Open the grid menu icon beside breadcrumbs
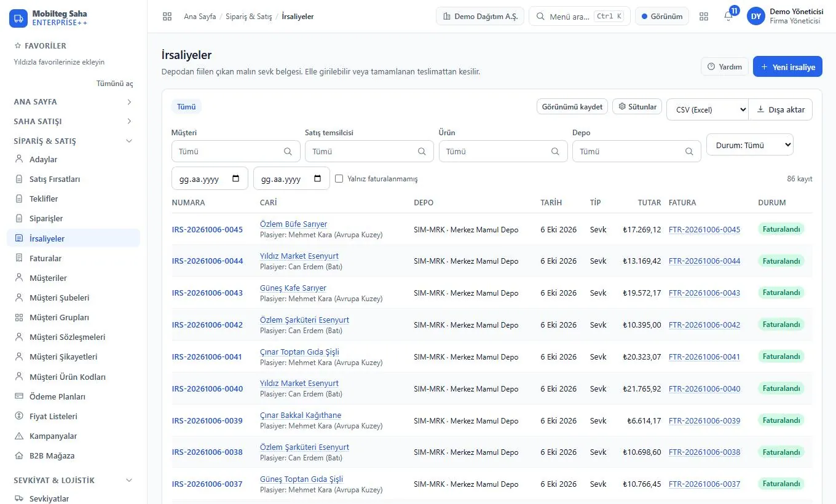836x504 pixels. (167, 17)
